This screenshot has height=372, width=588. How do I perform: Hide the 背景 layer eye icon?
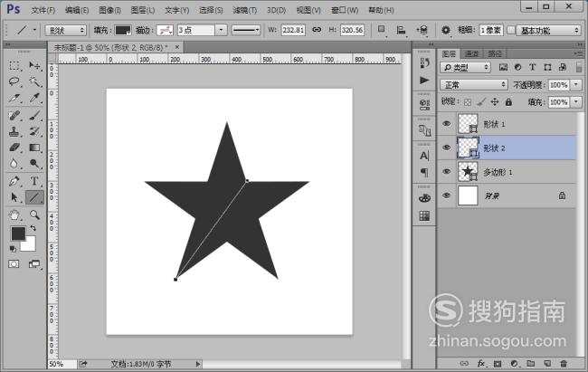tap(447, 195)
